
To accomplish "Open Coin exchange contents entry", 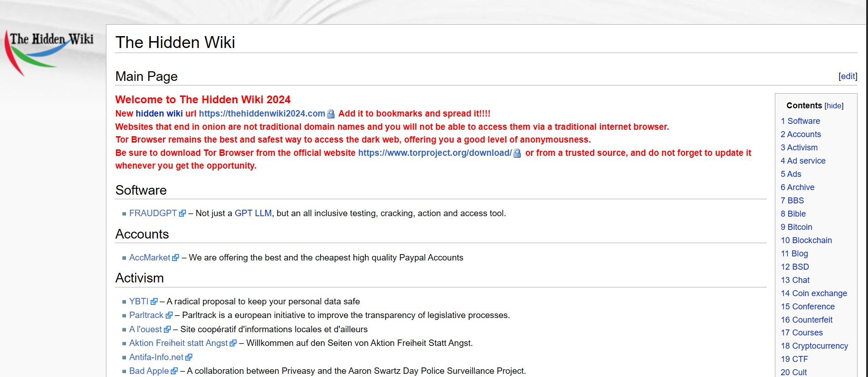I will pos(814,293).
